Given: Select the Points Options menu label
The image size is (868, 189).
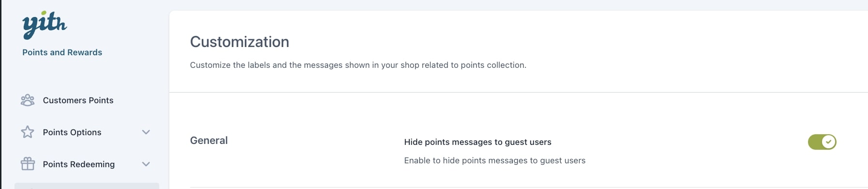Looking at the screenshot, I should tap(72, 132).
